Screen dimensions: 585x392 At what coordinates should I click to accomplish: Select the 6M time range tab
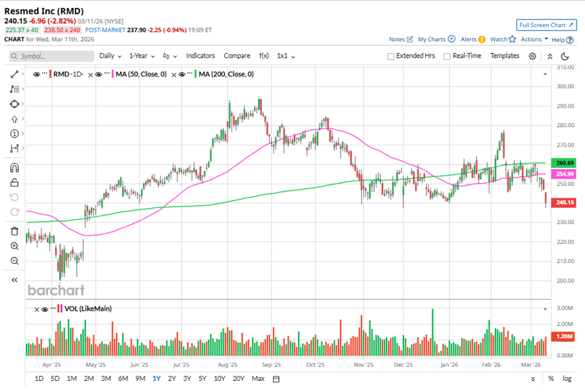click(x=123, y=378)
